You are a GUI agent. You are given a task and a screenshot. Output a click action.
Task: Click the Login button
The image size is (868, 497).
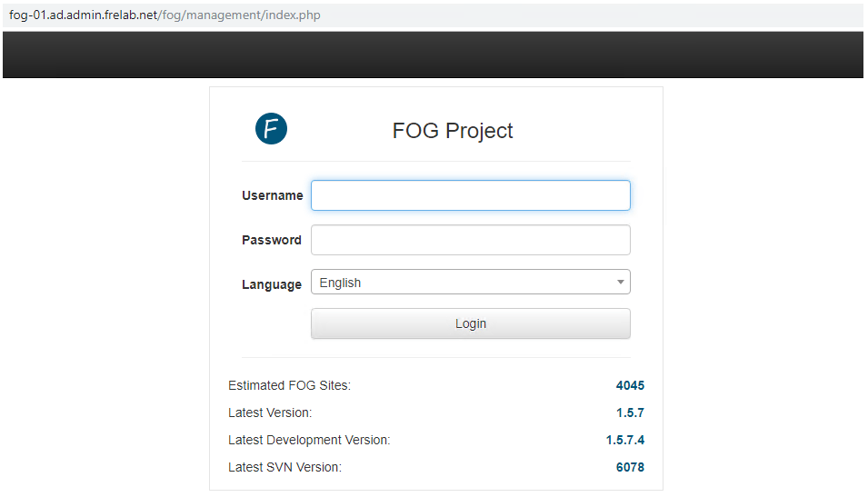click(x=471, y=323)
